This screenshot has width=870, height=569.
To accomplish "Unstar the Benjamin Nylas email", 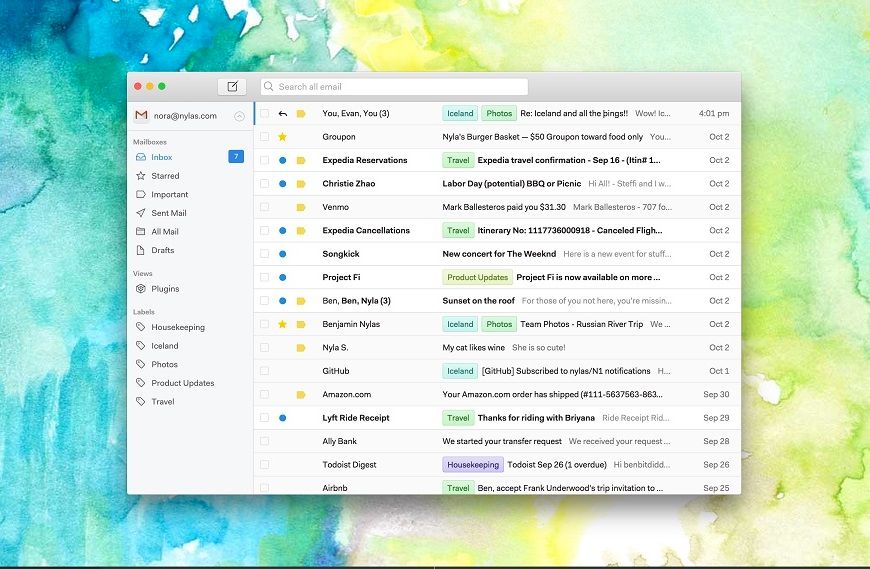I will [x=282, y=324].
